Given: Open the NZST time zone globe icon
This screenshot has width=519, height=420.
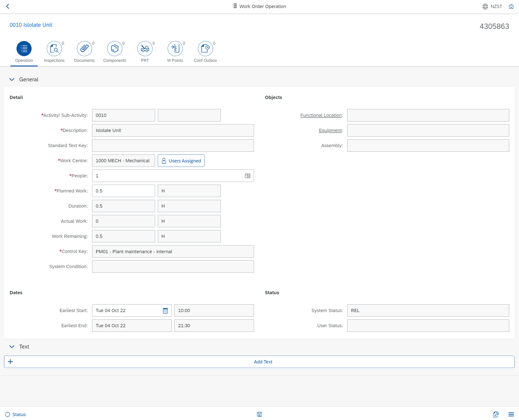Looking at the screenshot, I should 485,6.
